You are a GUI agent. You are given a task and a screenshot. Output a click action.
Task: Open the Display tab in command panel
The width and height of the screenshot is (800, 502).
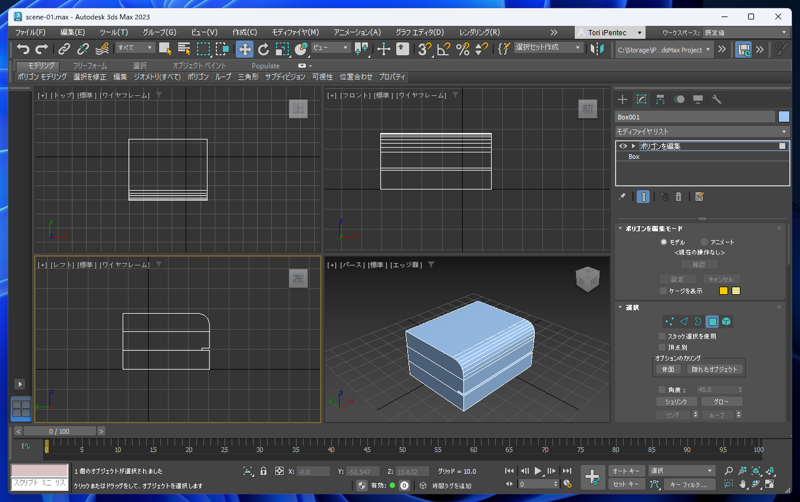pos(698,99)
